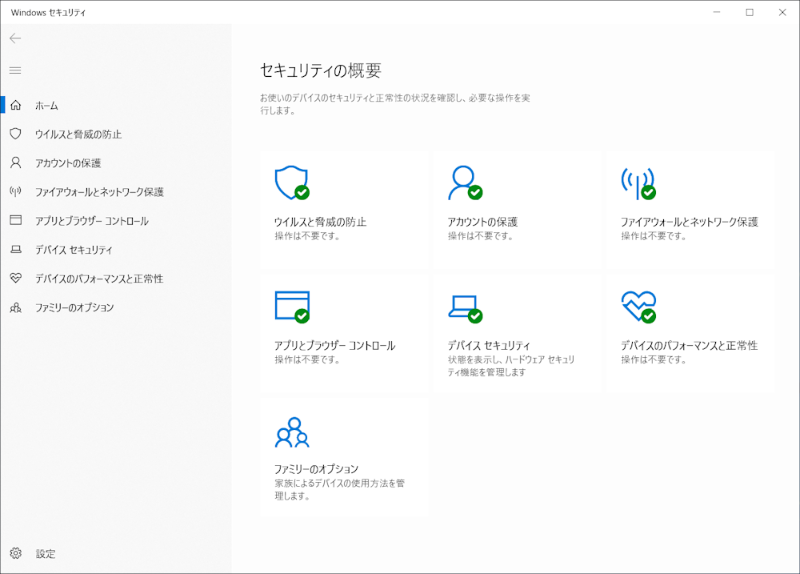The image size is (800, 574).
Task: Open the デバイス セキュリティ tile title
Action: 489,346
